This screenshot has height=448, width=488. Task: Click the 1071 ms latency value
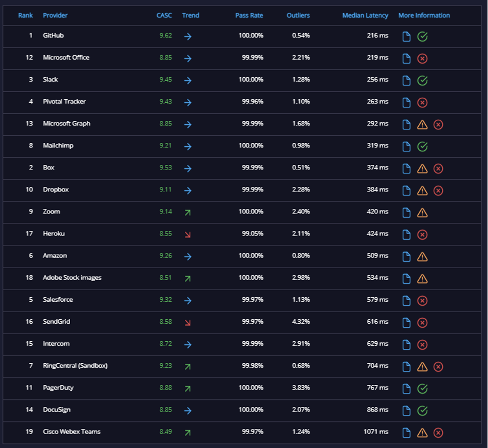pyautogui.click(x=376, y=431)
